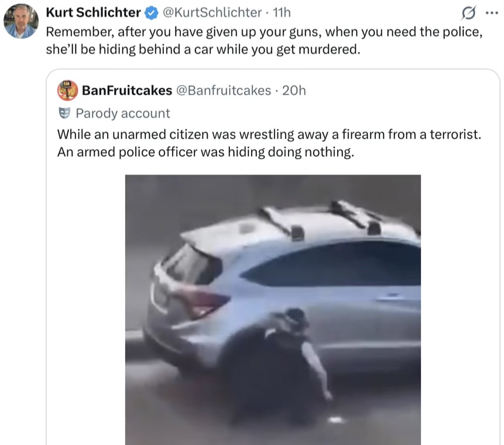Image resolution: width=504 pixels, height=445 pixels.
Task: Click the "Remember, after you have given up" line
Action: point(264,32)
